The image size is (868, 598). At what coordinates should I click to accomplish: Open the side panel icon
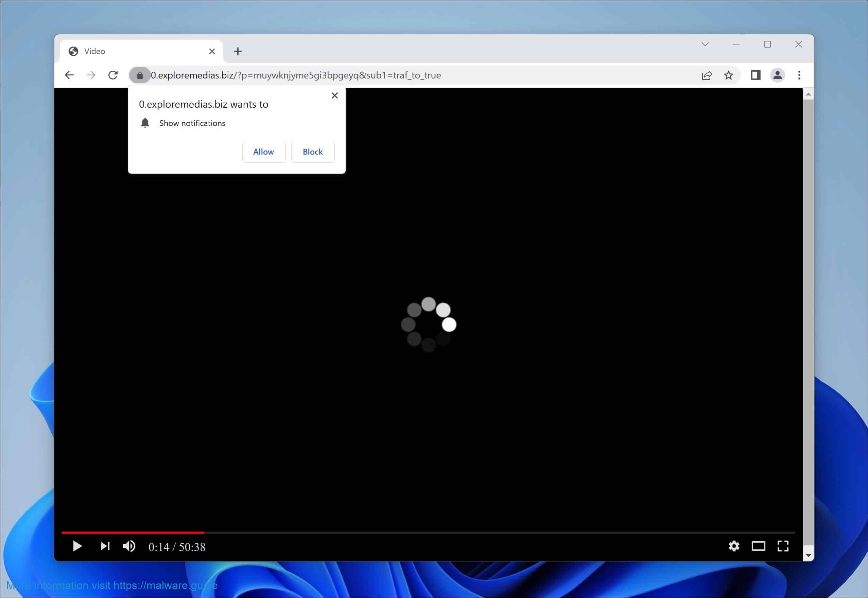point(755,75)
